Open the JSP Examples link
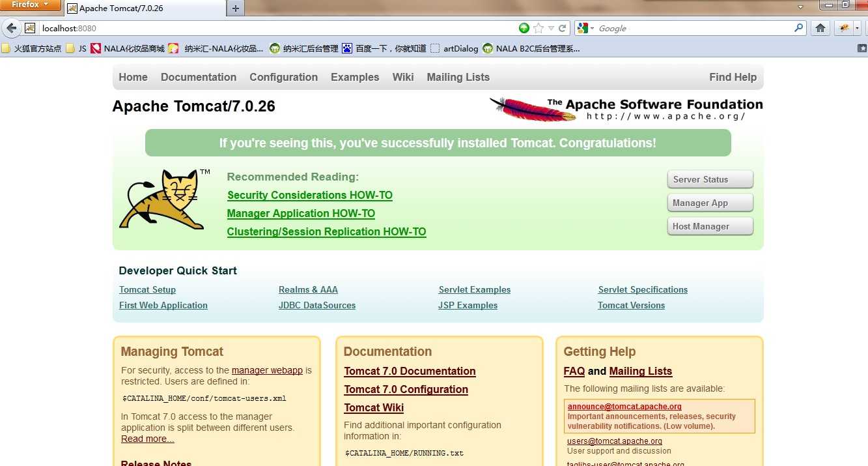This screenshot has height=466, width=868. point(468,305)
